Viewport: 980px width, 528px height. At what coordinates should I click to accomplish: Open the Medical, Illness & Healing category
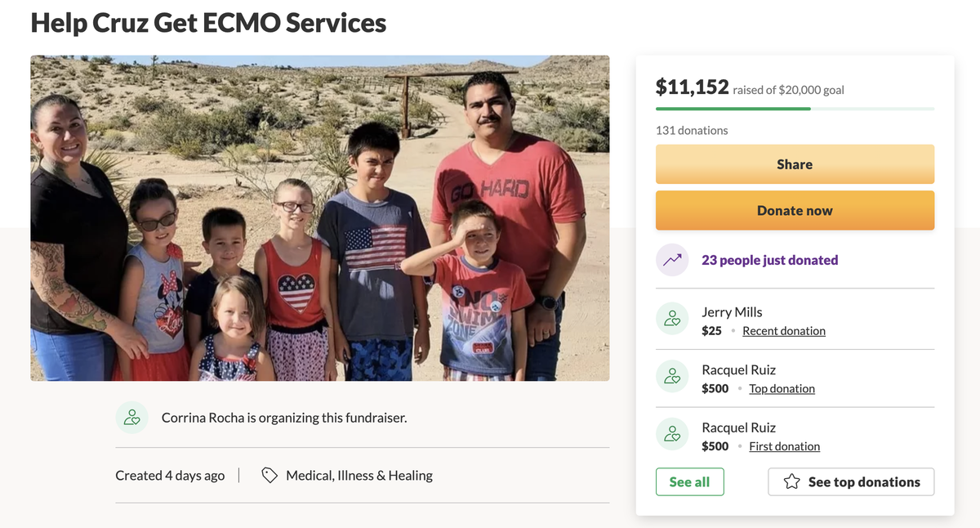[359, 475]
